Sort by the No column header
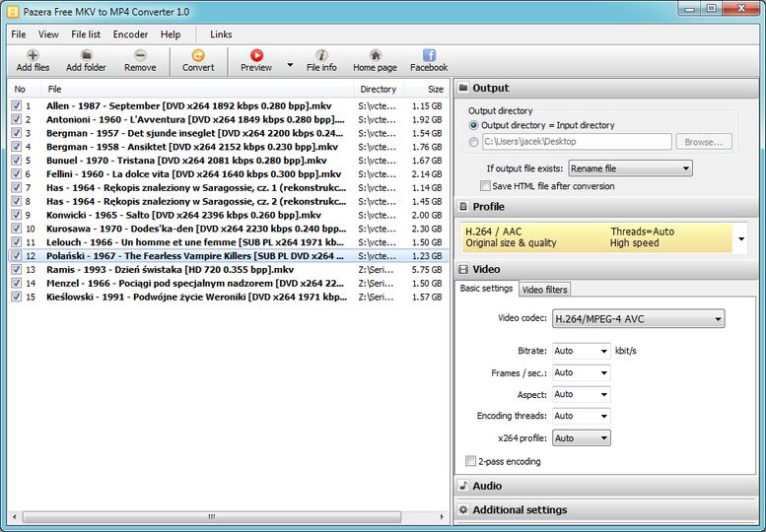Screen dimensions: 766x532 click(x=25, y=89)
